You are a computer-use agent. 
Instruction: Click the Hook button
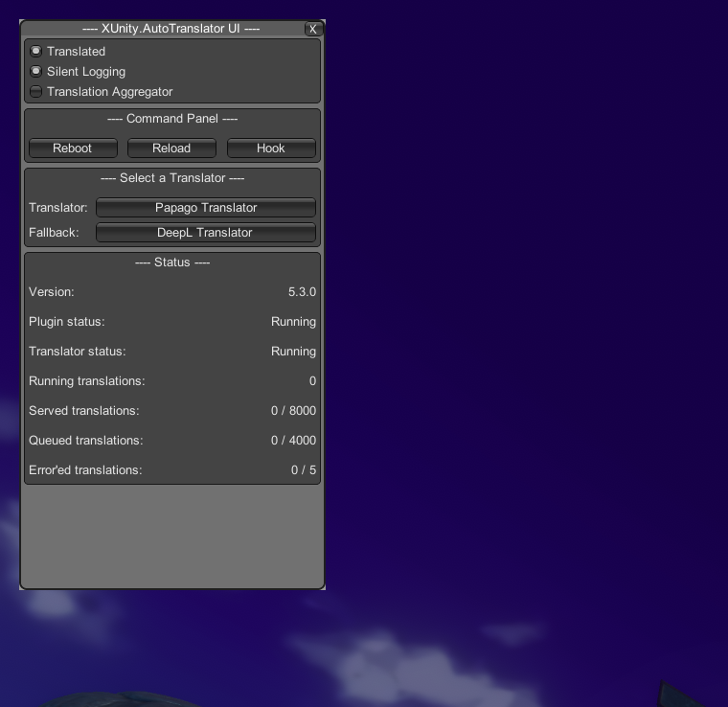271,148
